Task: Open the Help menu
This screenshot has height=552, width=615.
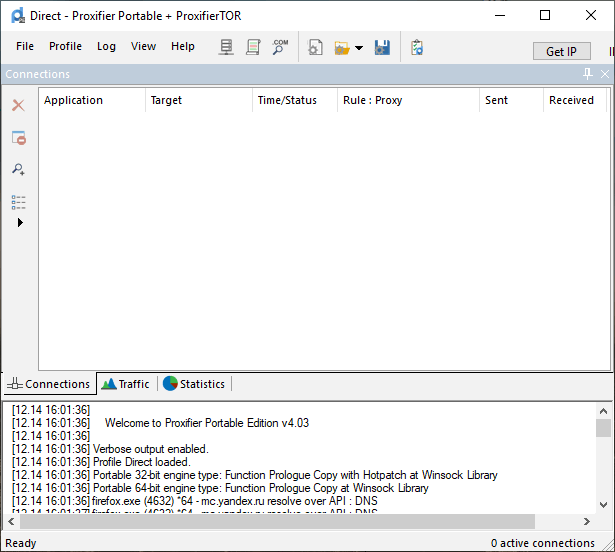Action: [x=182, y=46]
